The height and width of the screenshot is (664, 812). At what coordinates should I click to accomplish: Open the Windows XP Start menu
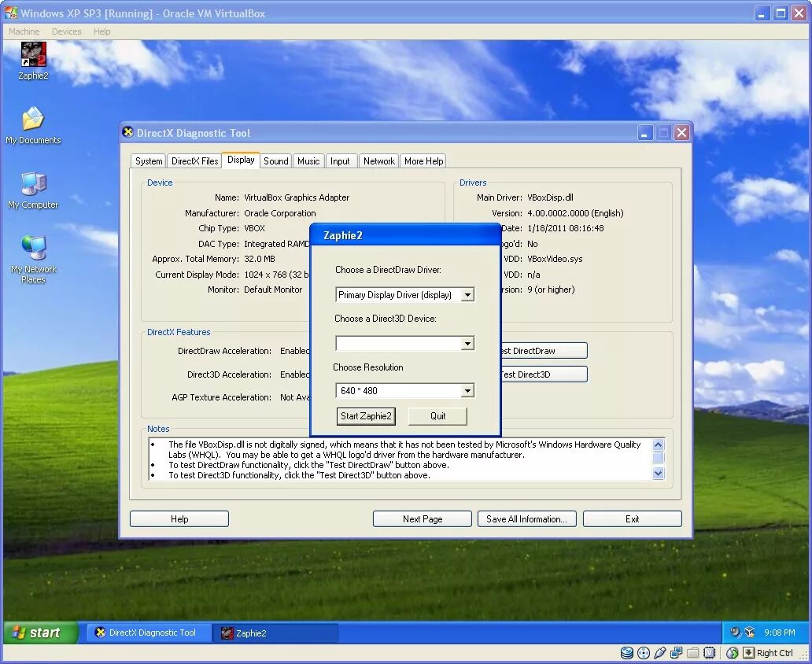[41, 633]
